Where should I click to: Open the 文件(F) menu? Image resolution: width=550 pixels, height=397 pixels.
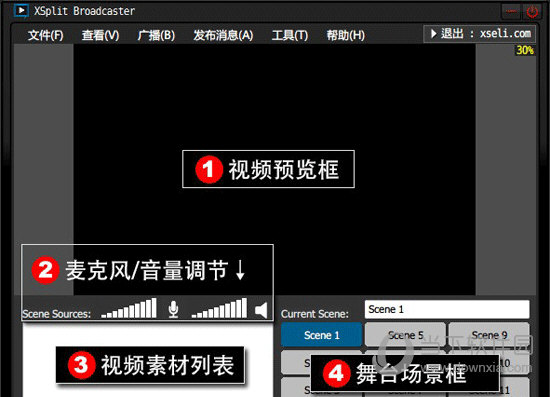pos(46,35)
